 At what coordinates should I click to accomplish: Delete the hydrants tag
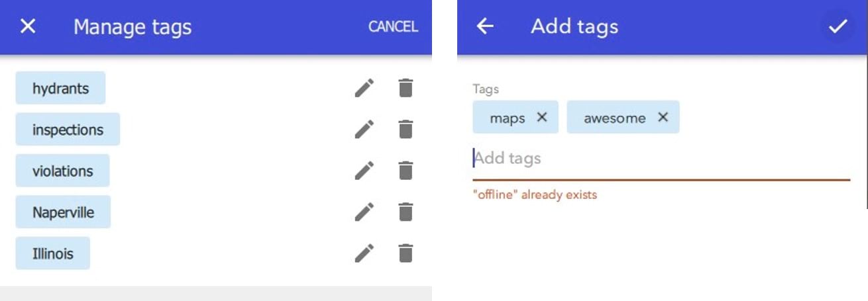[x=406, y=88]
